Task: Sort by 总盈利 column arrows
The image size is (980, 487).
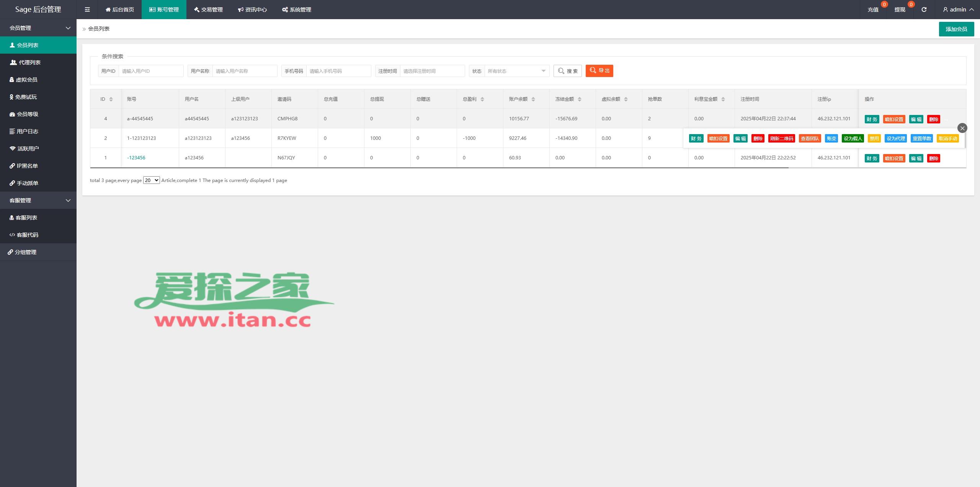Action: point(482,99)
